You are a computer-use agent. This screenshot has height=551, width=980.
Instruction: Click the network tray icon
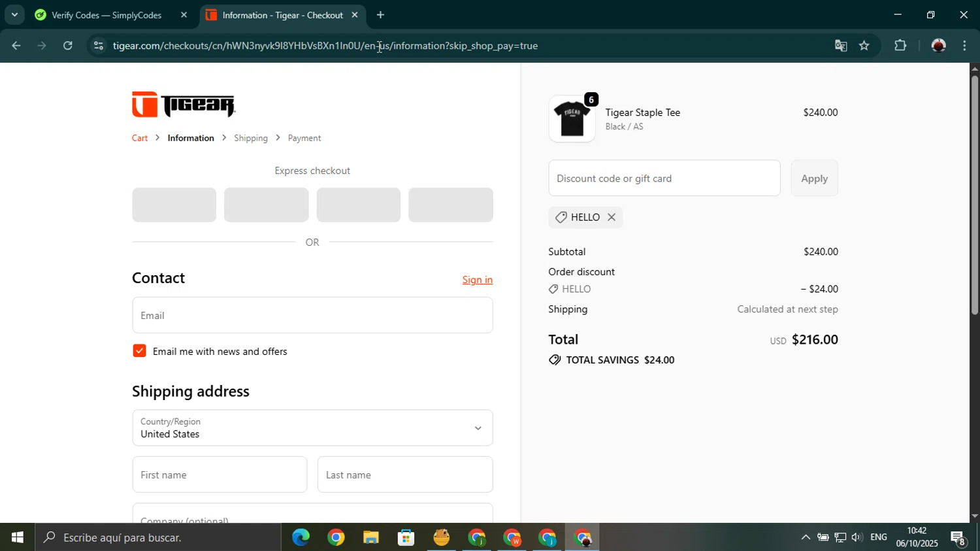840,537
